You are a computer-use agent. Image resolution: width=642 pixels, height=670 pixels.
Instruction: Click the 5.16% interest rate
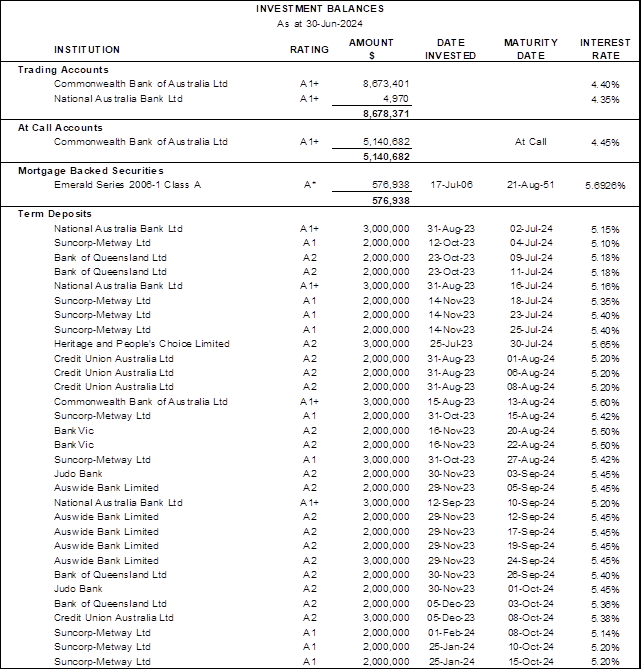(x=605, y=287)
